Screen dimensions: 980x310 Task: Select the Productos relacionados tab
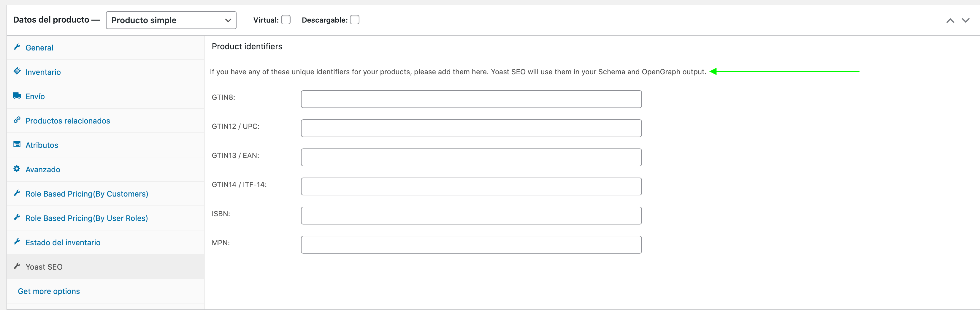[x=106, y=121]
